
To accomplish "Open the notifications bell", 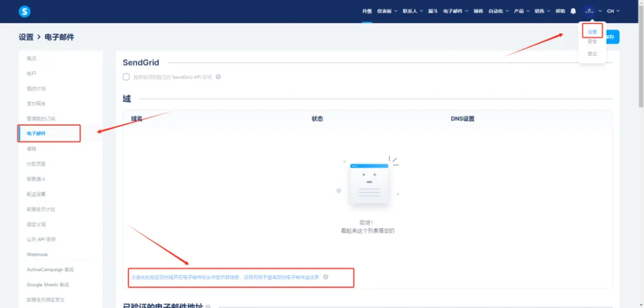I will pyautogui.click(x=573, y=11).
